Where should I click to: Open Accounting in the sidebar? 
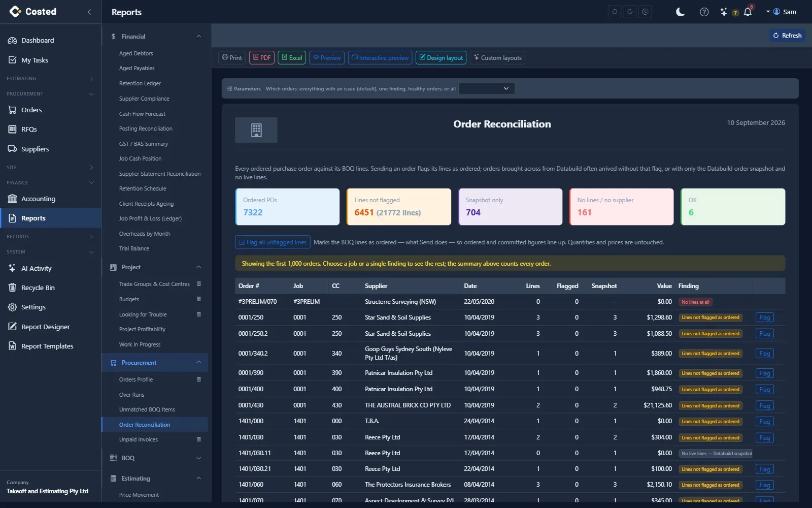(51, 199)
